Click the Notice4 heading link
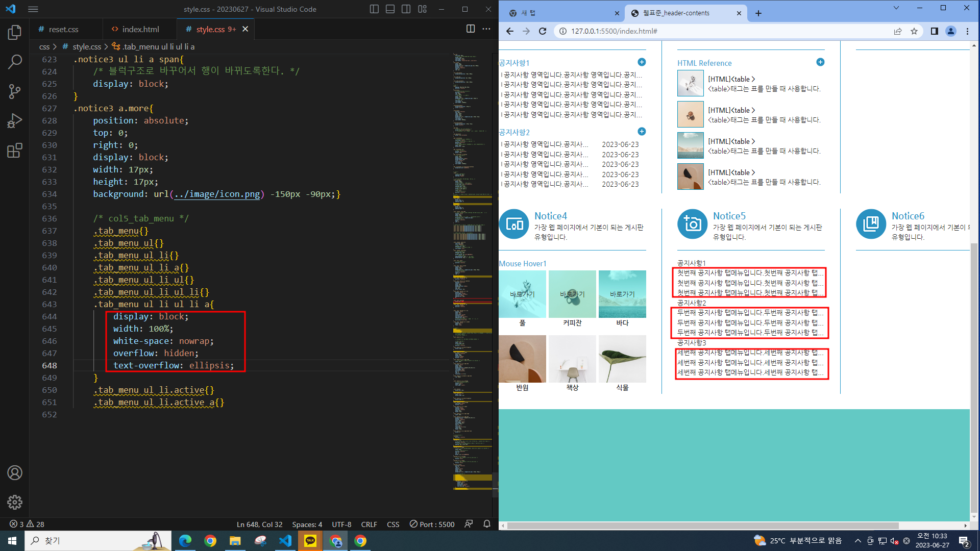This screenshot has height=551, width=980. 550,216
